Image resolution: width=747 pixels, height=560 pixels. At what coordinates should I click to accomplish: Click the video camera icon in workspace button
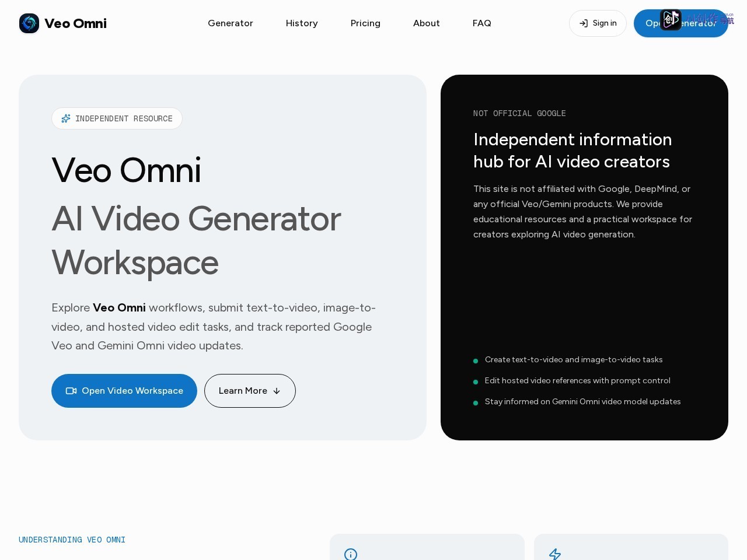coord(71,391)
